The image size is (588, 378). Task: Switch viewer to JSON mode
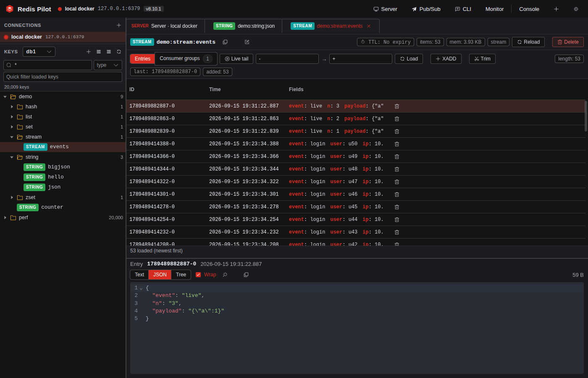click(x=160, y=275)
